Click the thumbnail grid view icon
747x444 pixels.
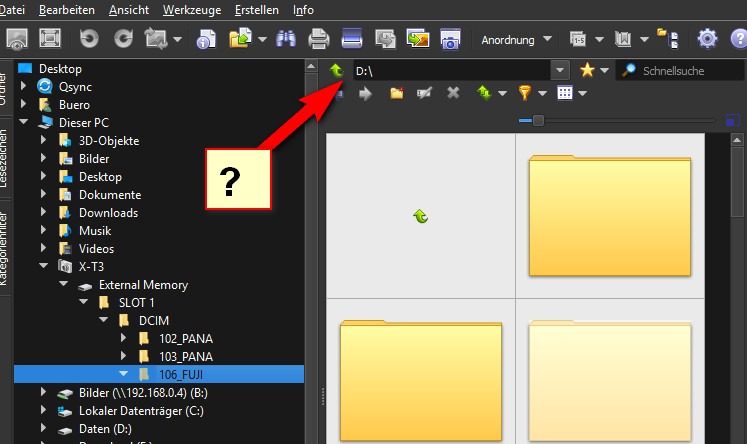[565, 93]
